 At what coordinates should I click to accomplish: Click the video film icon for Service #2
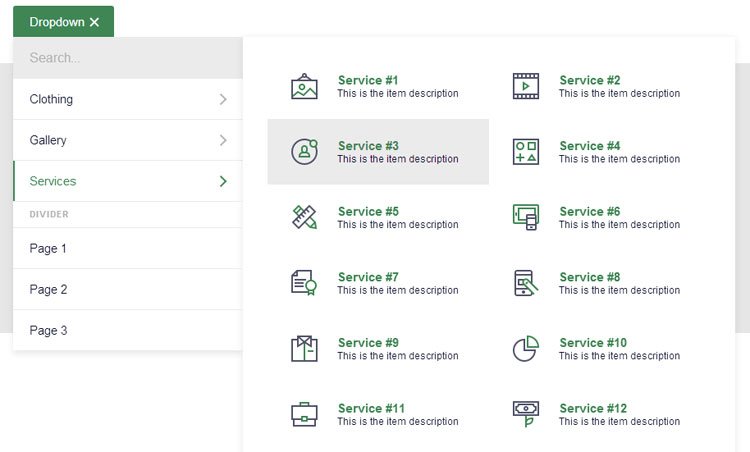[526, 86]
